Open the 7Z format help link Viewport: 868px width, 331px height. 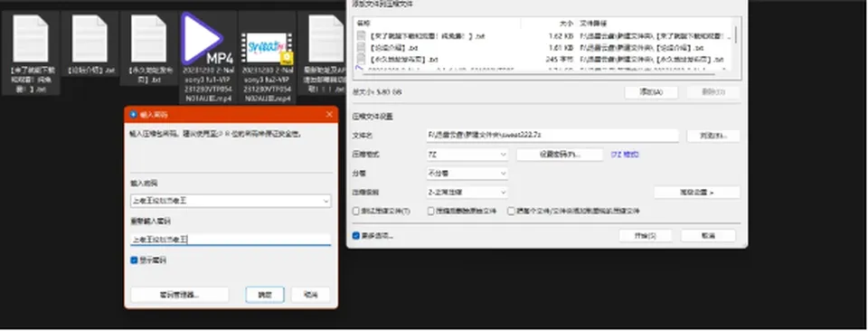click(x=625, y=155)
